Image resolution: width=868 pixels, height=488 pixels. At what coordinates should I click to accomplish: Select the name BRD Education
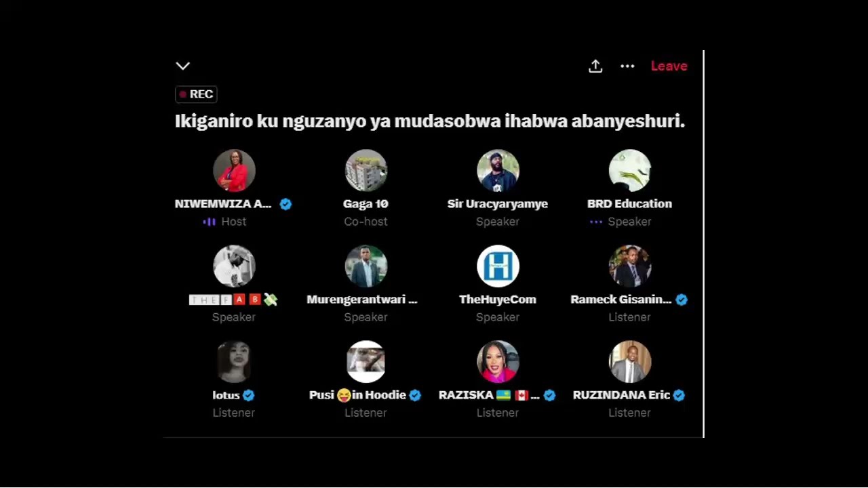click(629, 204)
